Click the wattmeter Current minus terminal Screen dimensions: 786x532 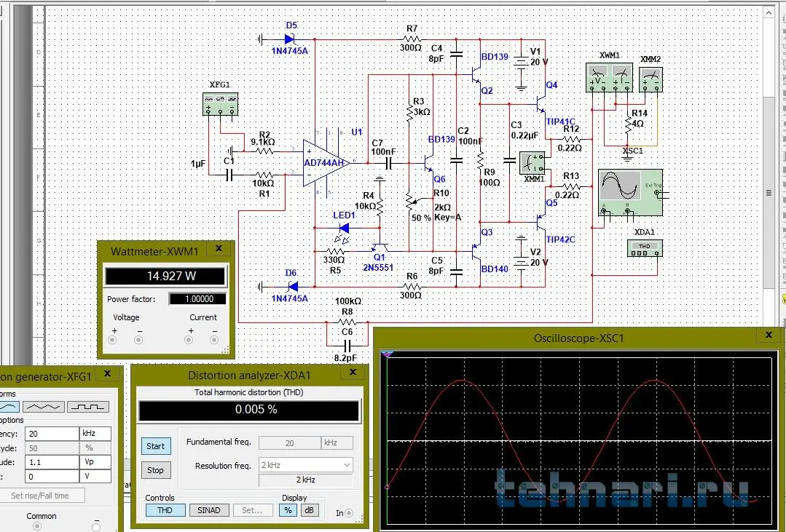[214, 340]
